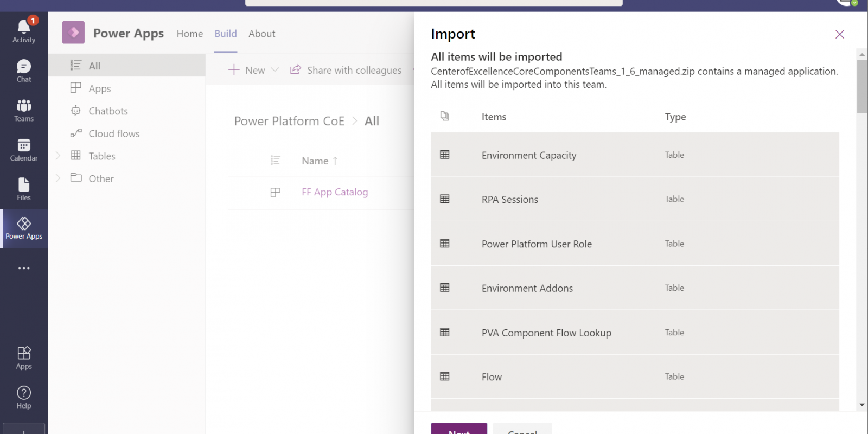Click the Power Apps logo icon
Screen dimensions: 868x434
coord(73,33)
